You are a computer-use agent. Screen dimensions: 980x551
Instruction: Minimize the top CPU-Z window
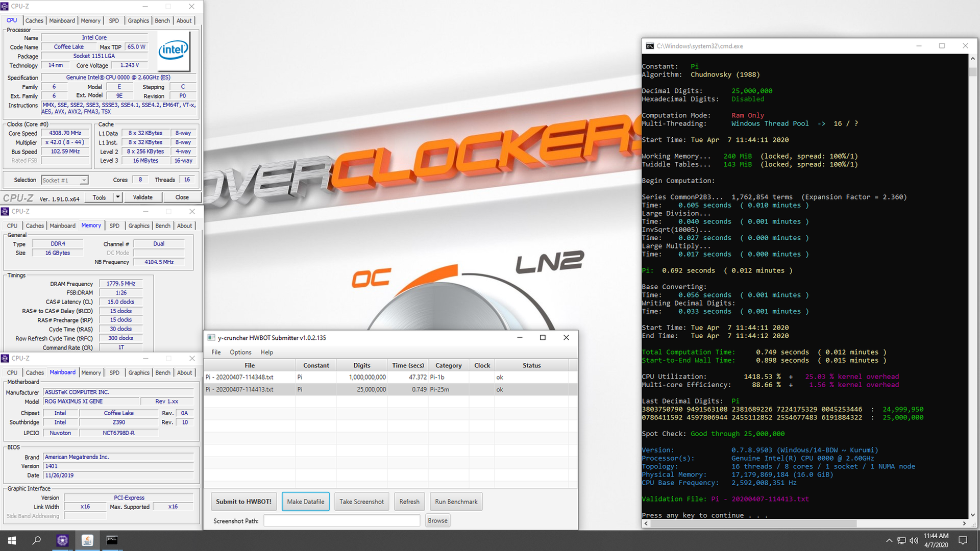click(145, 6)
